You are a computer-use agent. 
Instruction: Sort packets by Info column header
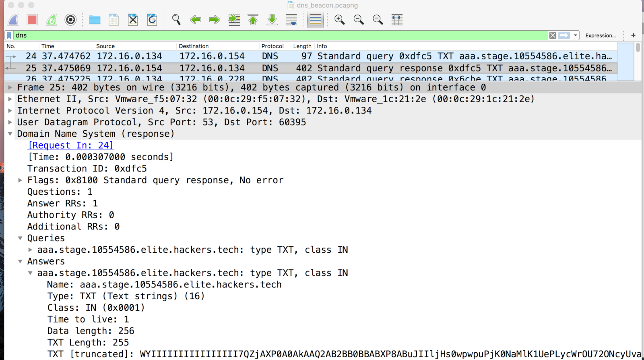(x=466, y=46)
